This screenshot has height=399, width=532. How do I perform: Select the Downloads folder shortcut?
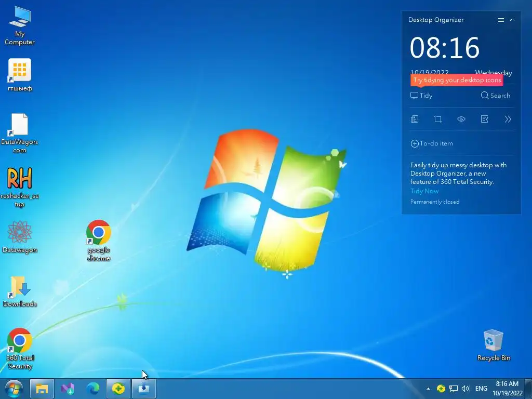pyautogui.click(x=20, y=291)
